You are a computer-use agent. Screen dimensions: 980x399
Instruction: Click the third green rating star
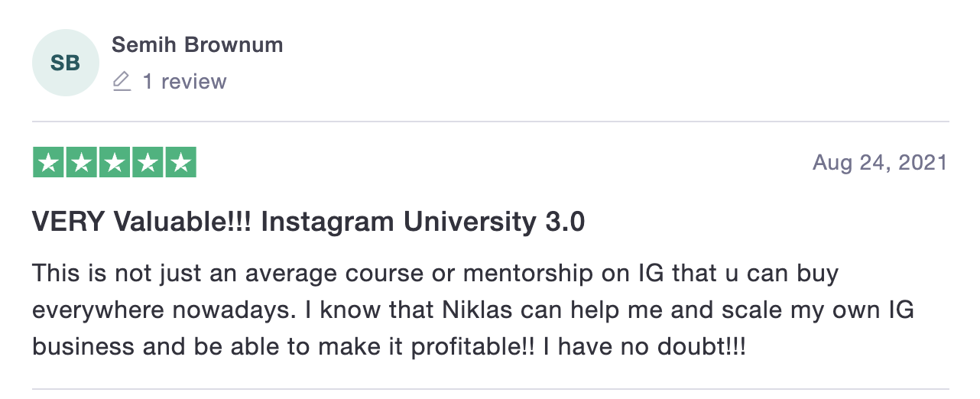[x=115, y=163]
